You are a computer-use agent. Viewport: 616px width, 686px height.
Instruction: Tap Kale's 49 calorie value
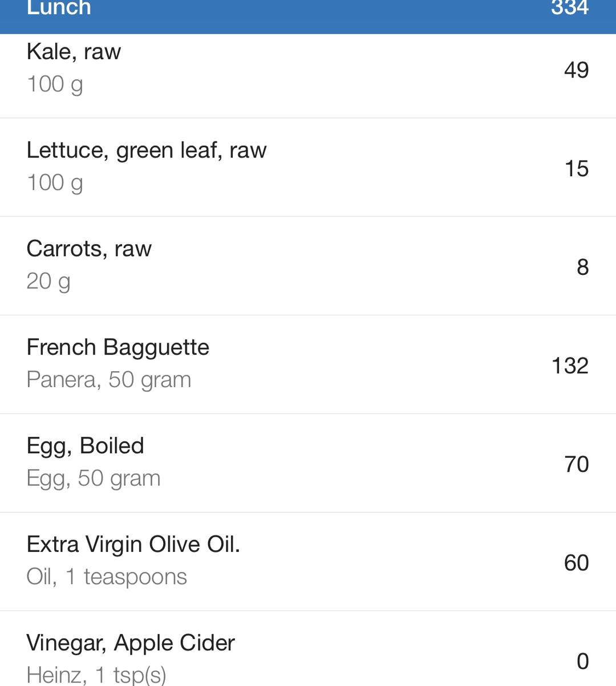(x=576, y=70)
